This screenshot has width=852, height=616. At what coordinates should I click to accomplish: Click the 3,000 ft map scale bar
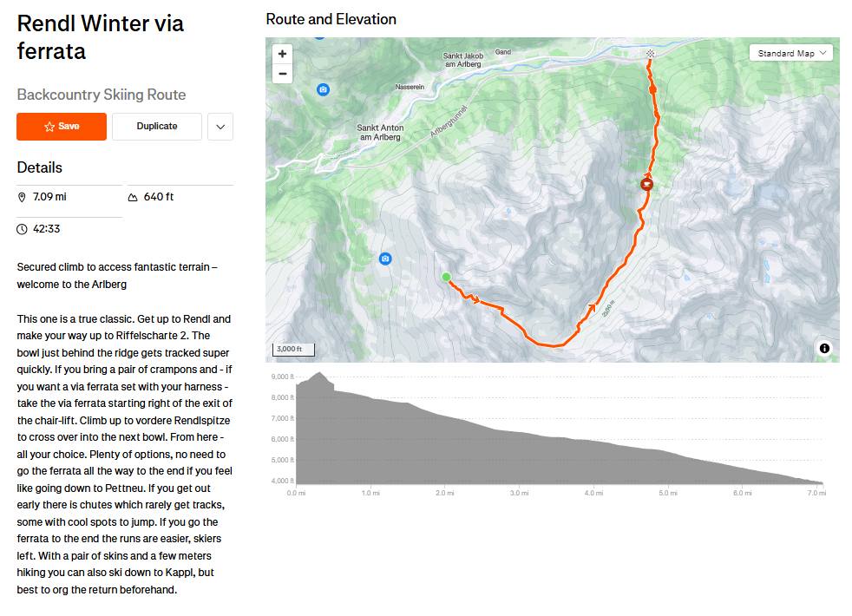tap(294, 350)
